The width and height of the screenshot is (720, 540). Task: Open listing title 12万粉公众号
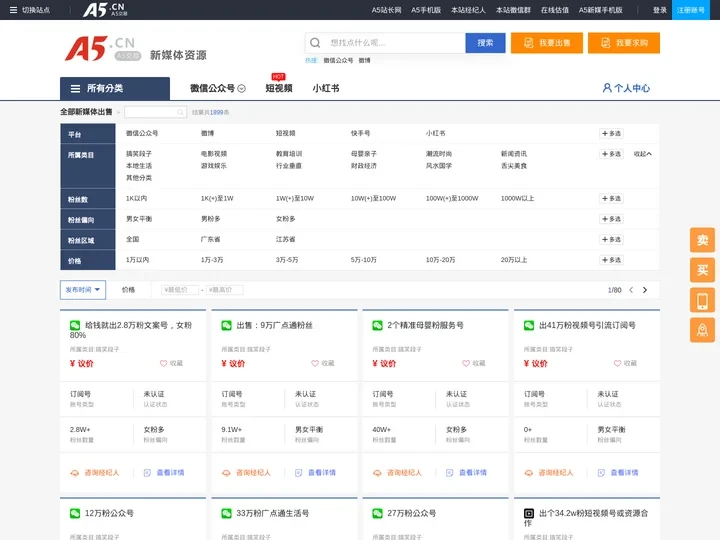(109, 513)
